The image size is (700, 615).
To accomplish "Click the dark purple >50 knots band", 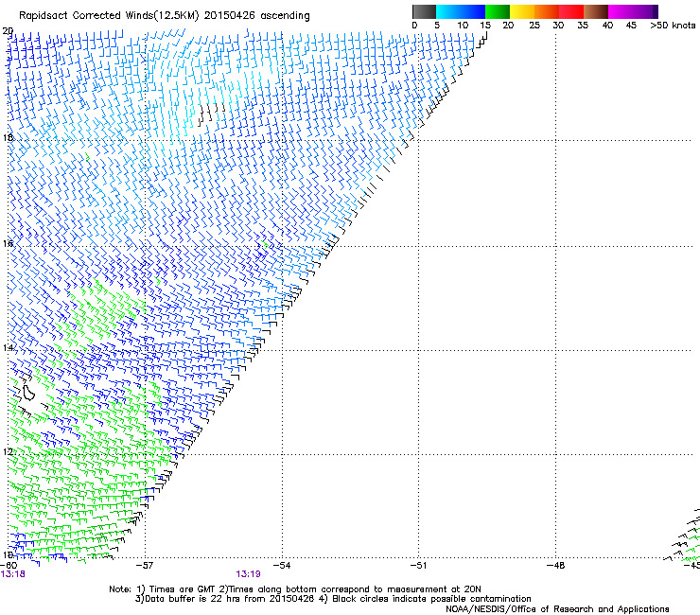I will (655, 11).
